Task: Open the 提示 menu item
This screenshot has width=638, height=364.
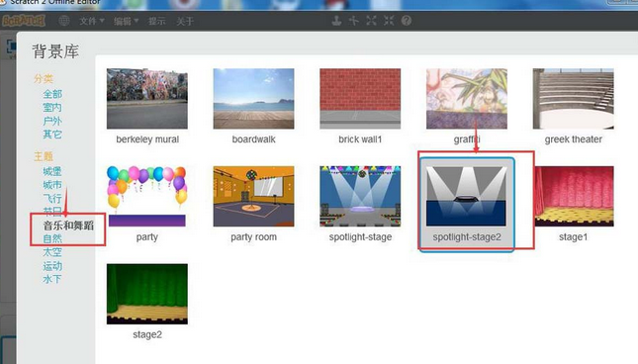Action: pos(156,21)
